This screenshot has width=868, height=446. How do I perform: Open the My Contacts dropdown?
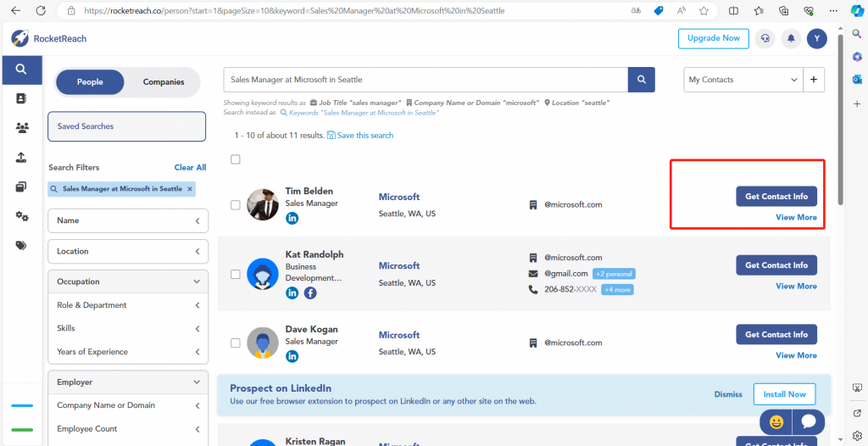tap(743, 80)
